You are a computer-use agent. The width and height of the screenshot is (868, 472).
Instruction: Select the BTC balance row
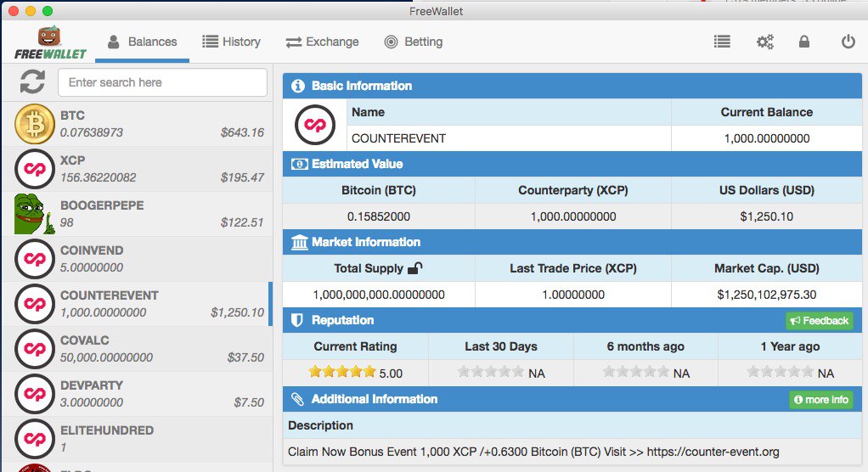coord(138,124)
